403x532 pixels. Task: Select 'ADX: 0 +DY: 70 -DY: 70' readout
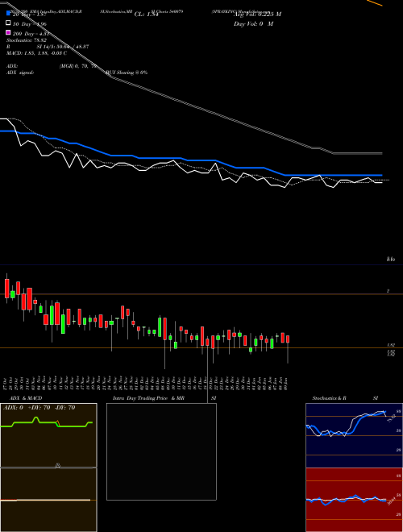[x=39, y=408]
